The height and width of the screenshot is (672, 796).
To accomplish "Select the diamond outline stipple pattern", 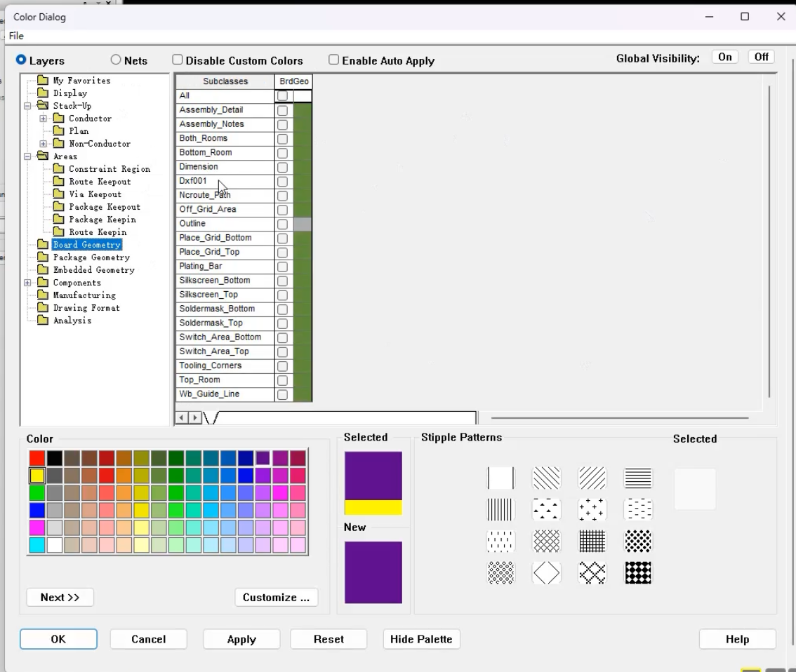I will (546, 572).
